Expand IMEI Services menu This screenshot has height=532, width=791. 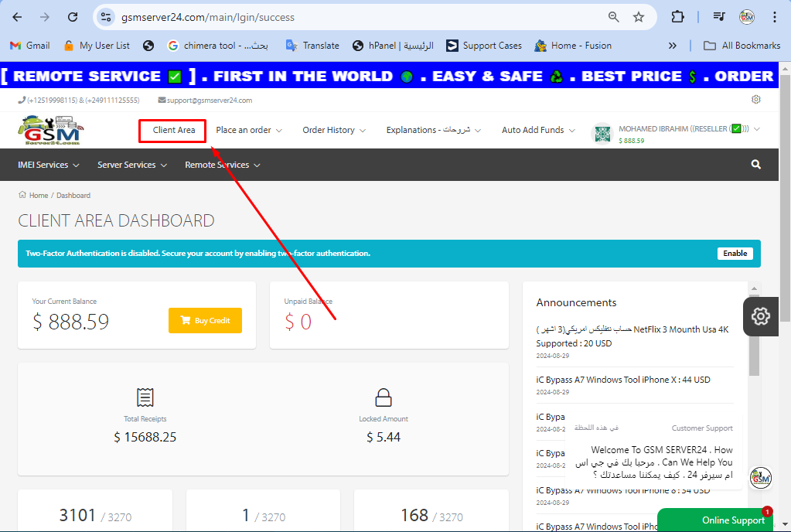49,165
